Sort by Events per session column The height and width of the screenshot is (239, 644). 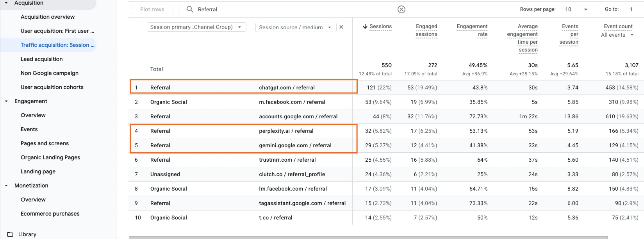[569, 34]
